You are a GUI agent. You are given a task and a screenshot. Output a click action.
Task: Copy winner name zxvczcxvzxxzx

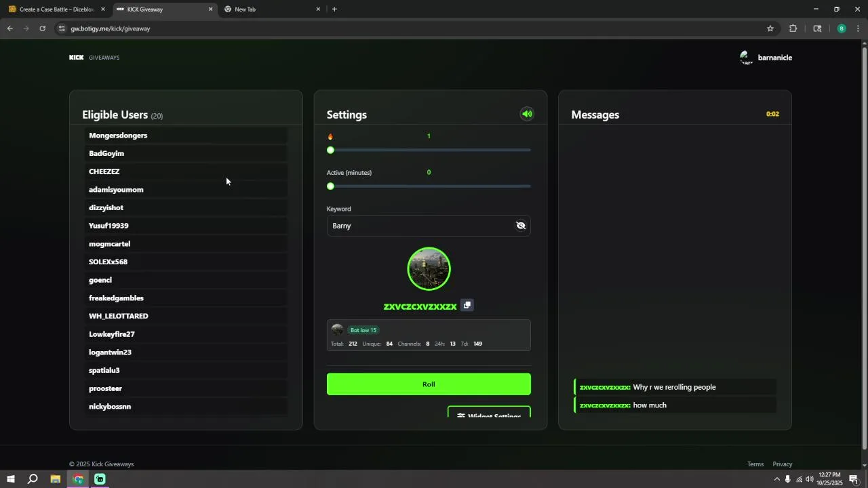coord(467,306)
